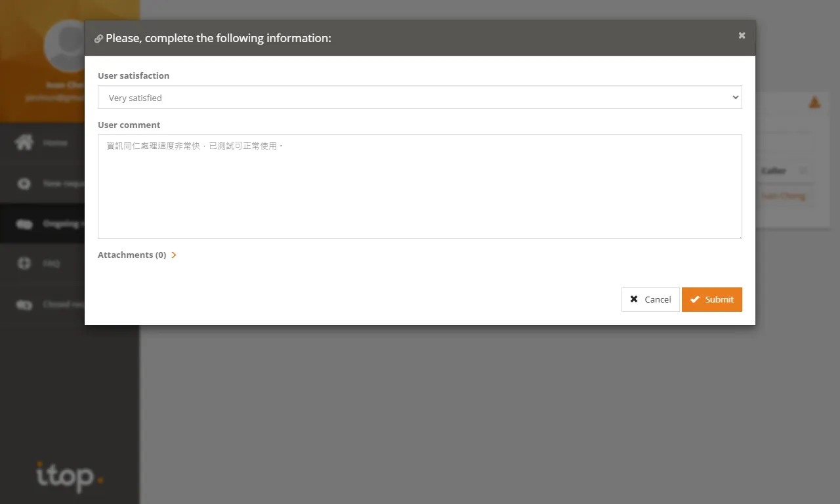
Task: Click the user avatar in the sidebar
Action: [x=64, y=45]
